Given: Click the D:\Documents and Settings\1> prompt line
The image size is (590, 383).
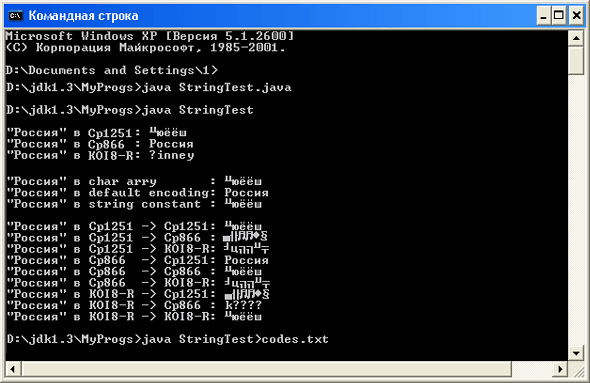Looking at the screenshot, I should [112, 70].
